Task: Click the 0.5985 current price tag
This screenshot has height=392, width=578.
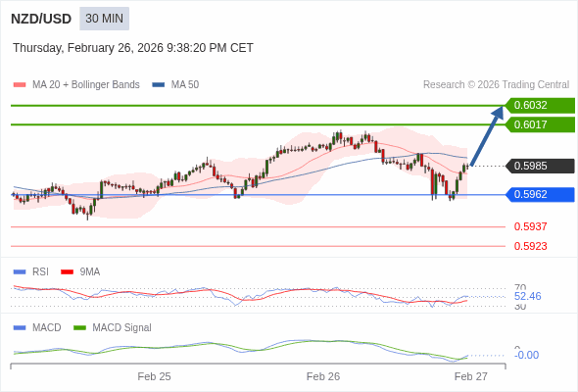Action: click(540, 166)
